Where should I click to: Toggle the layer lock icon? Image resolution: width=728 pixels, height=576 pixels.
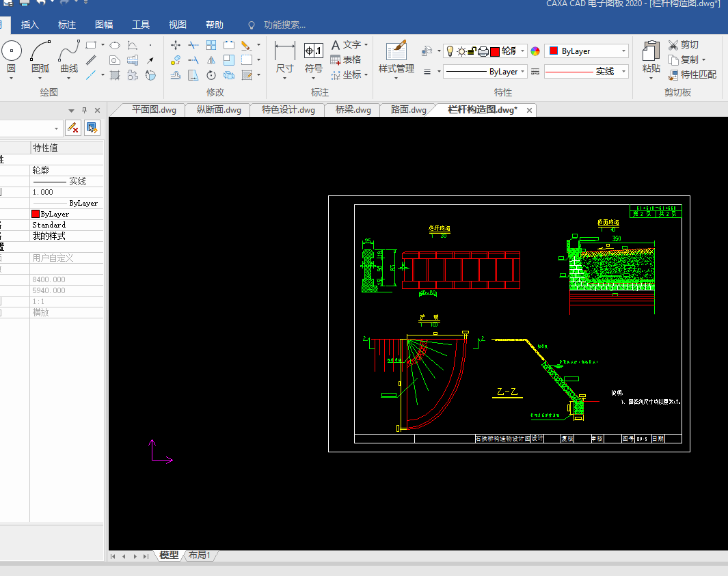pos(472,51)
